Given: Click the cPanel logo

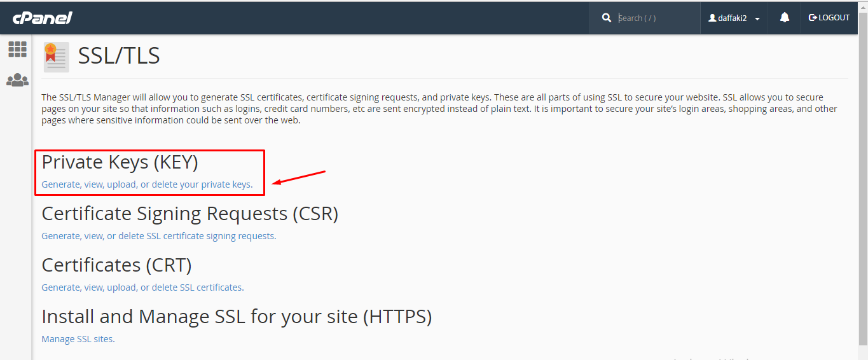Looking at the screenshot, I should click(42, 18).
